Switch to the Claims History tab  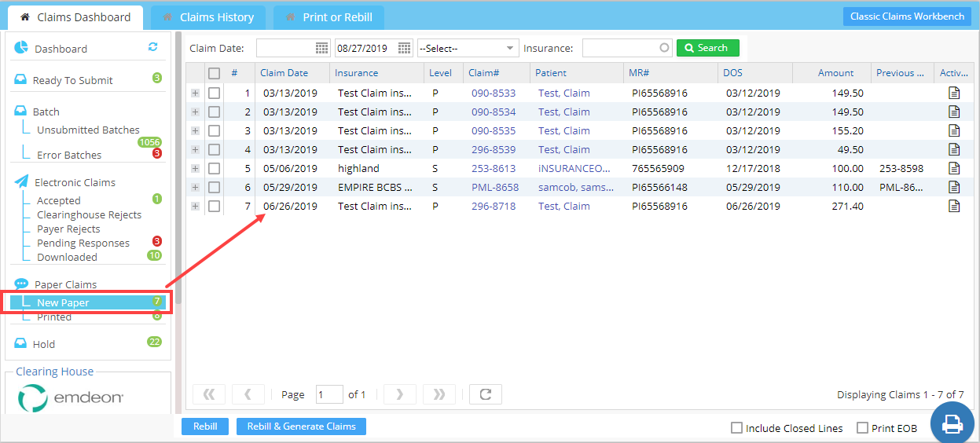(208, 17)
